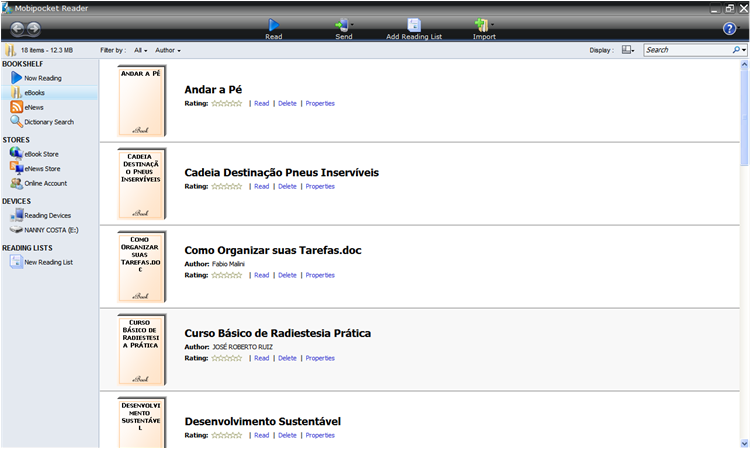Image resolution: width=752 pixels, height=449 pixels.
Task: Delete Desenvolvimento Sustentável
Action: click(287, 436)
